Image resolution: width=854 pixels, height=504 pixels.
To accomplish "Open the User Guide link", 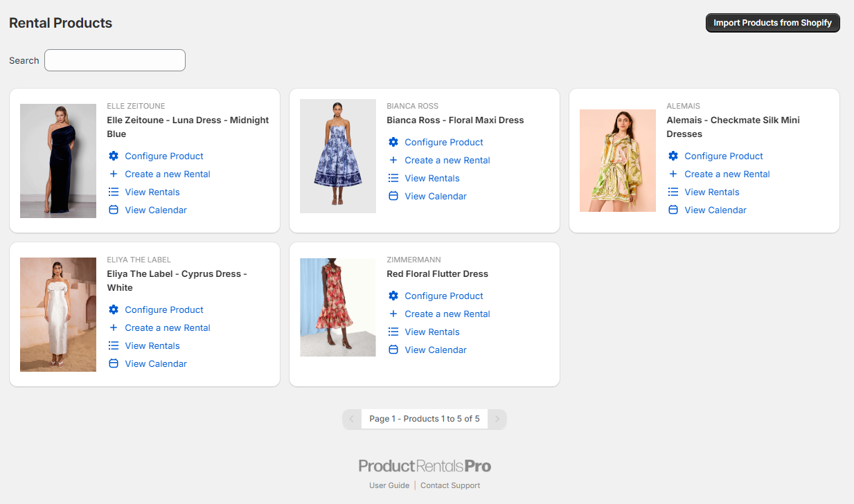I will pyautogui.click(x=389, y=485).
